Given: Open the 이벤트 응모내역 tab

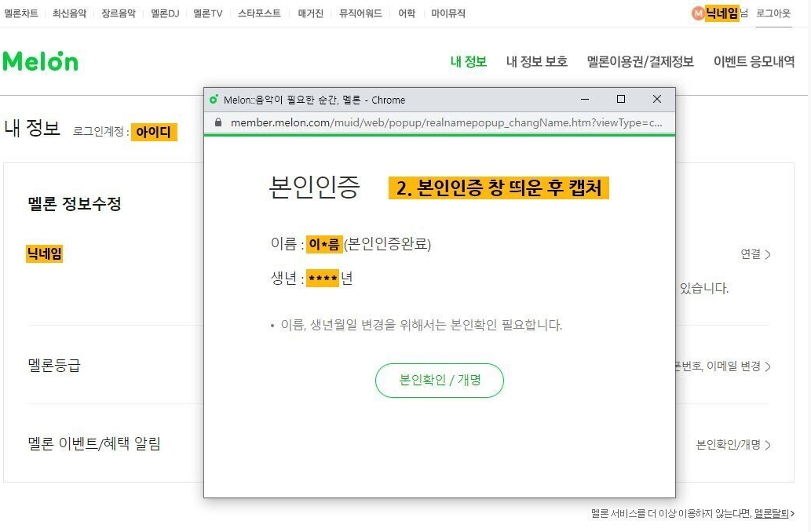Looking at the screenshot, I should coord(754,61).
